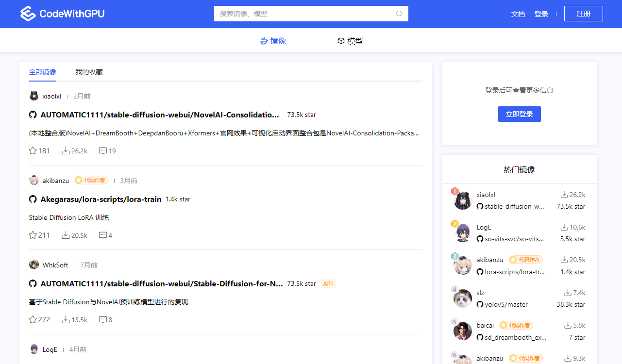
Task: Click the star icon showing 272
Action: [x=33, y=320]
